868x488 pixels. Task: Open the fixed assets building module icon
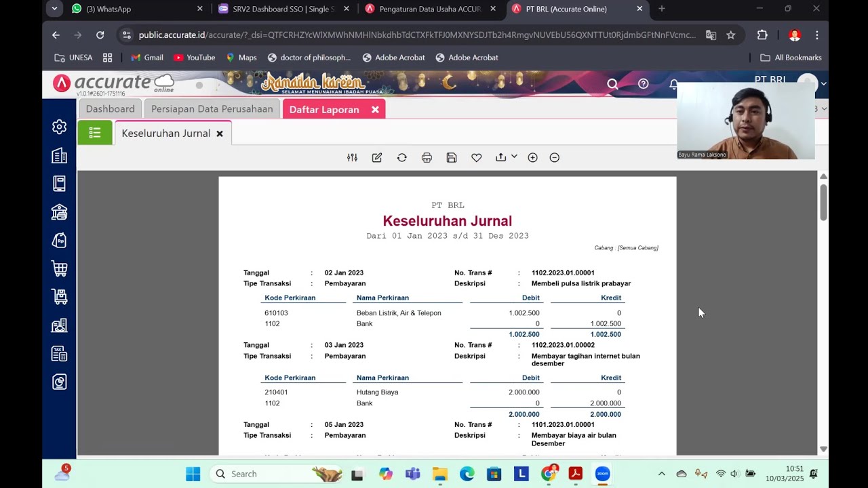click(x=60, y=325)
